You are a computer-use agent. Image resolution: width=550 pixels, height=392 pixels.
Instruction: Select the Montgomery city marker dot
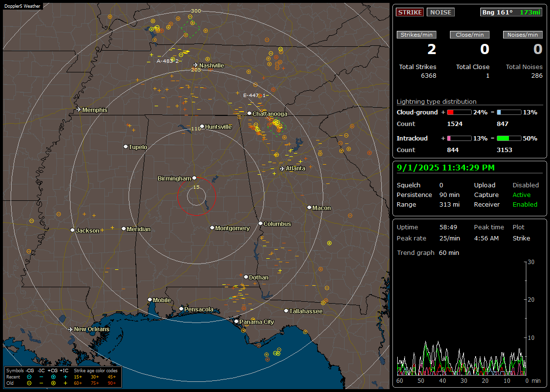pos(212,228)
